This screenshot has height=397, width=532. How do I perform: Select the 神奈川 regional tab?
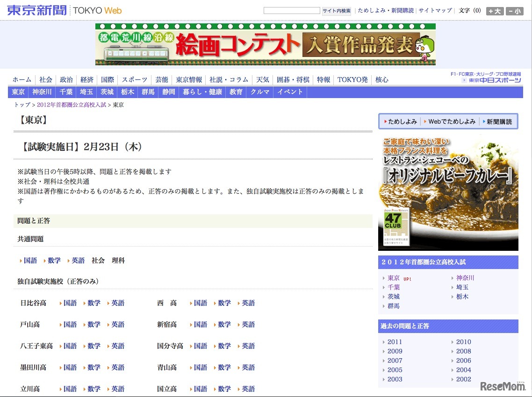coord(42,92)
